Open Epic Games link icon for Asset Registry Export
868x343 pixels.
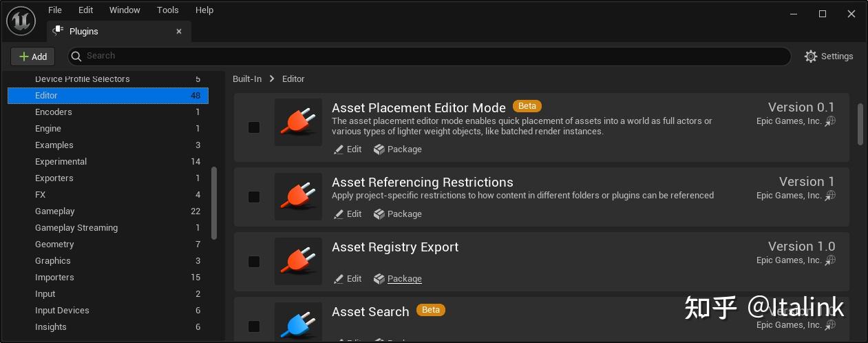click(831, 260)
